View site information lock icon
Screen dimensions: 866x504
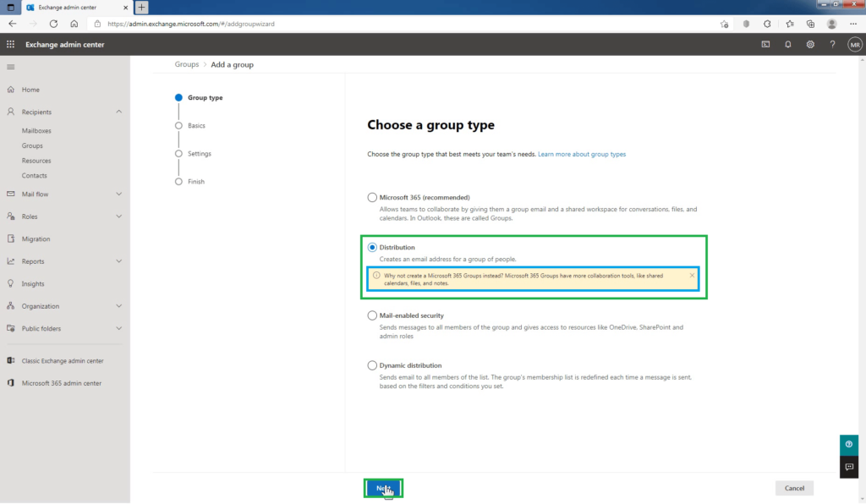click(98, 24)
